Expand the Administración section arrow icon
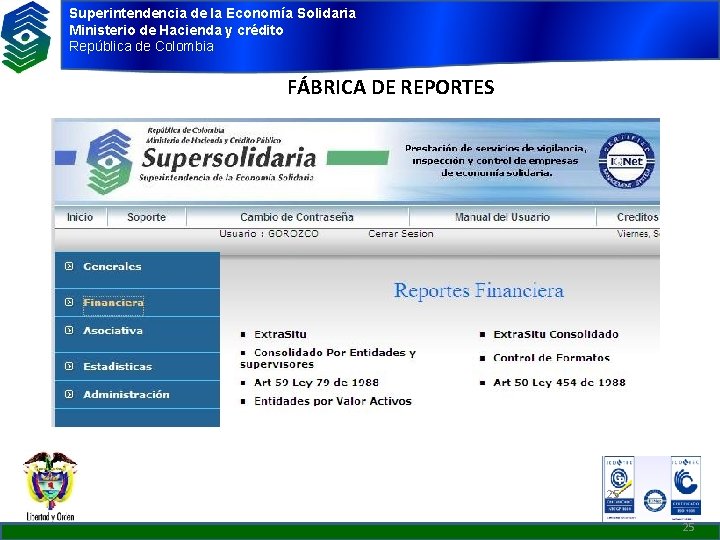This screenshot has height=540, width=720. pos(69,394)
